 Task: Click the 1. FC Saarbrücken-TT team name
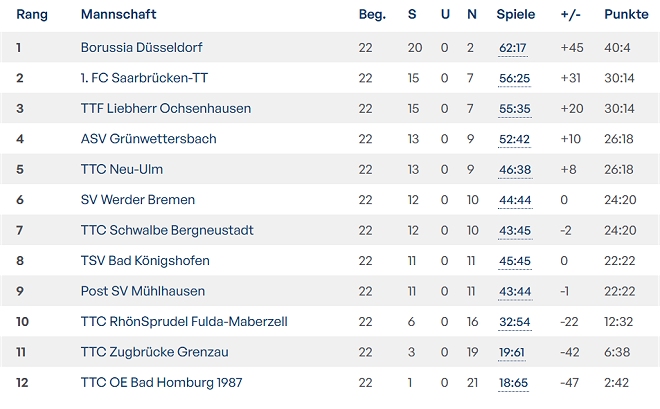tap(144, 78)
